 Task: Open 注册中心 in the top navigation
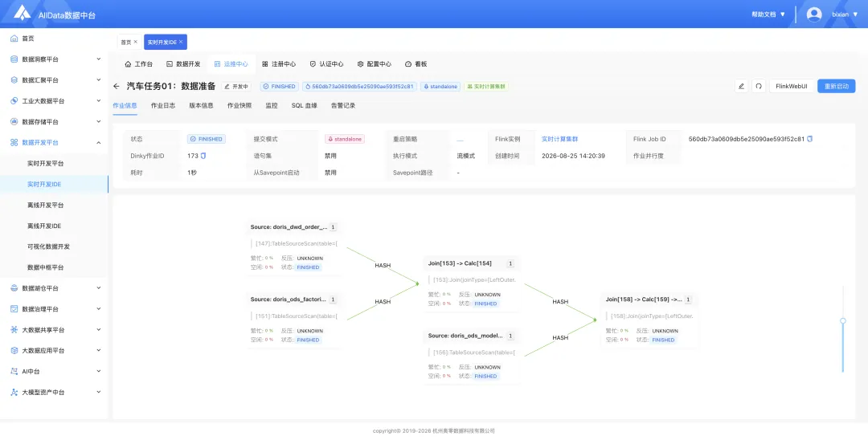click(279, 64)
